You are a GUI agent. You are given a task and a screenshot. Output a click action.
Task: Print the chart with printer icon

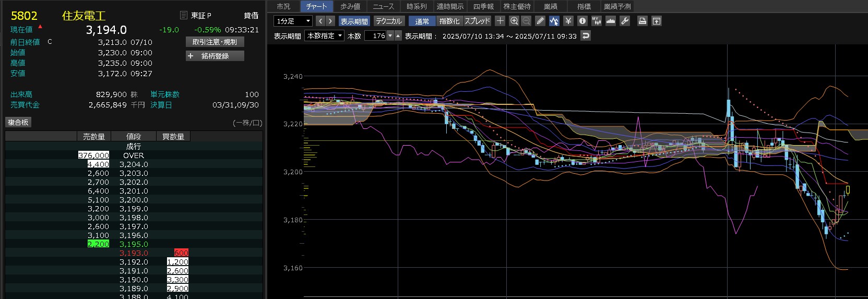click(x=643, y=21)
